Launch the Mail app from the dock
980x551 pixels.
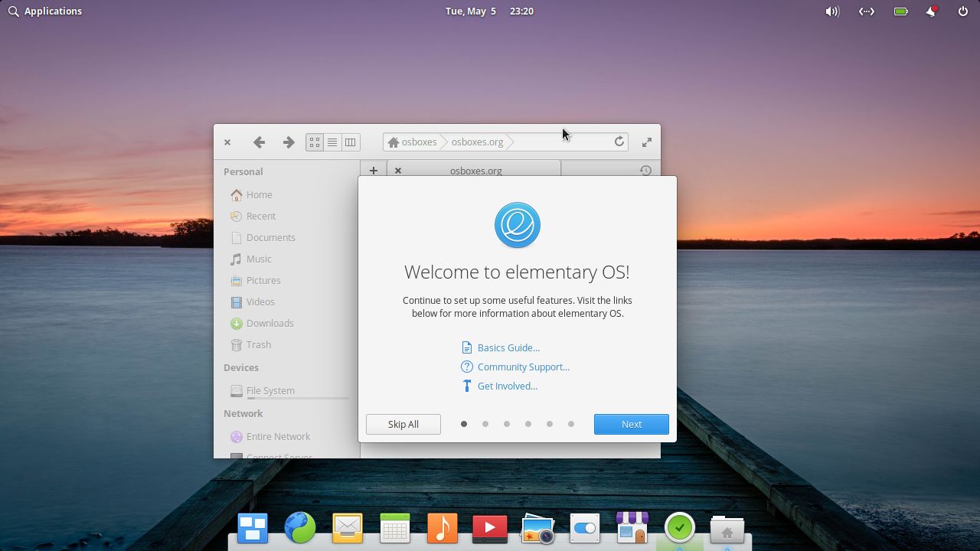pos(348,527)
